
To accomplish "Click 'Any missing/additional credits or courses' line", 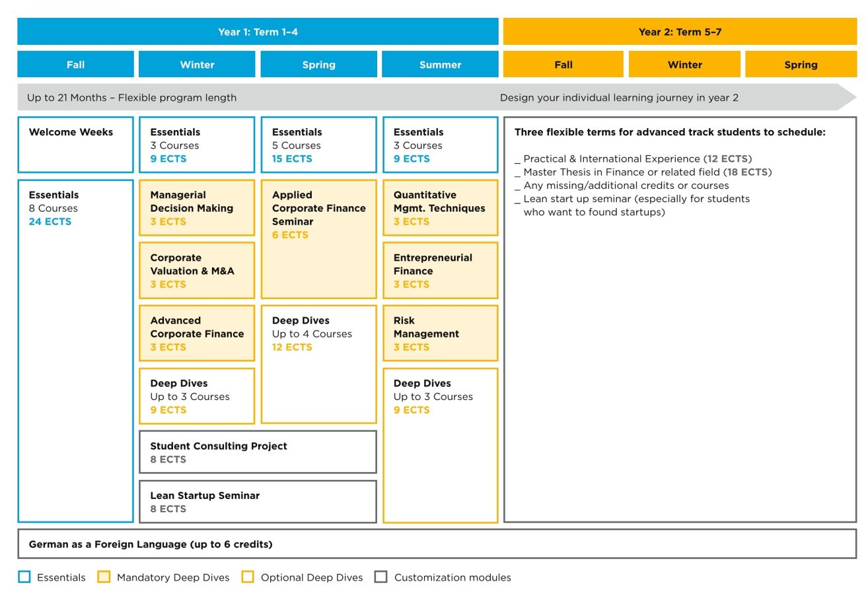I will click(622, 185).
